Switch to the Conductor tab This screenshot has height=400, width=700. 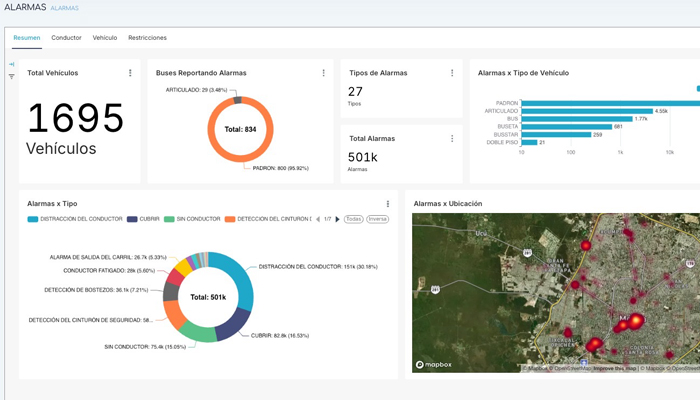point(67,38)
